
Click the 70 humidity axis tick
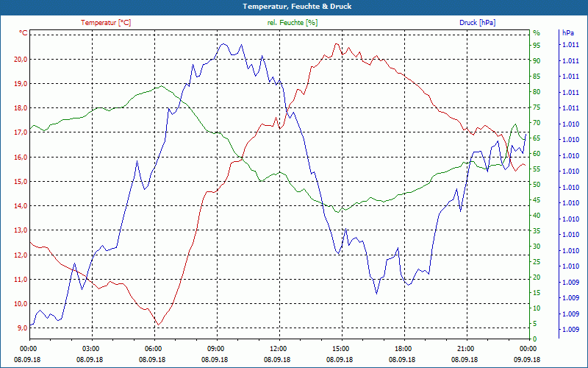coord(537,123)
